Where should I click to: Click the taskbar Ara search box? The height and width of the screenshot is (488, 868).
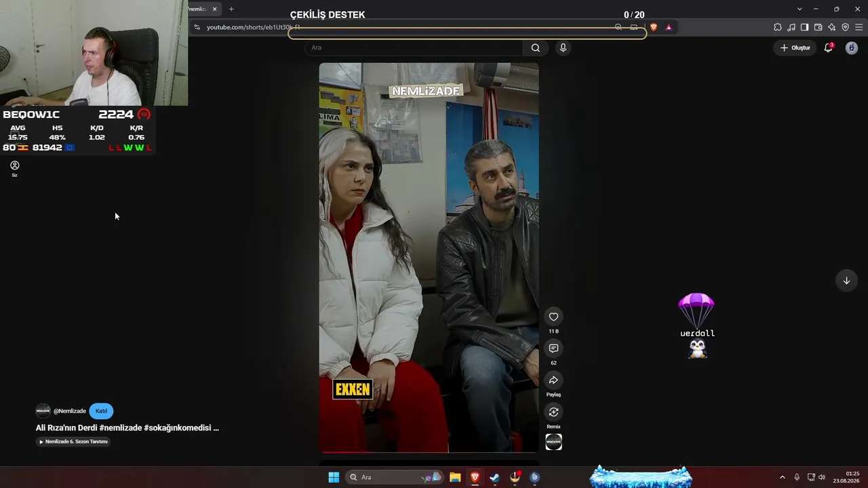coord(395,477)
